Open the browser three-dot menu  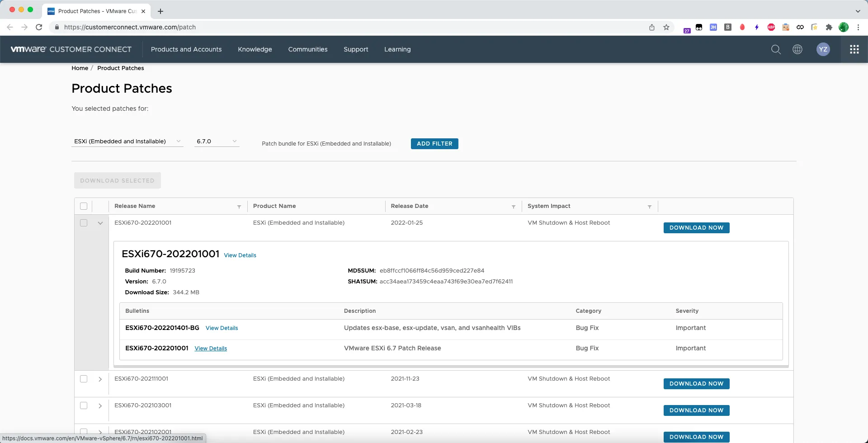coord(858,27)
